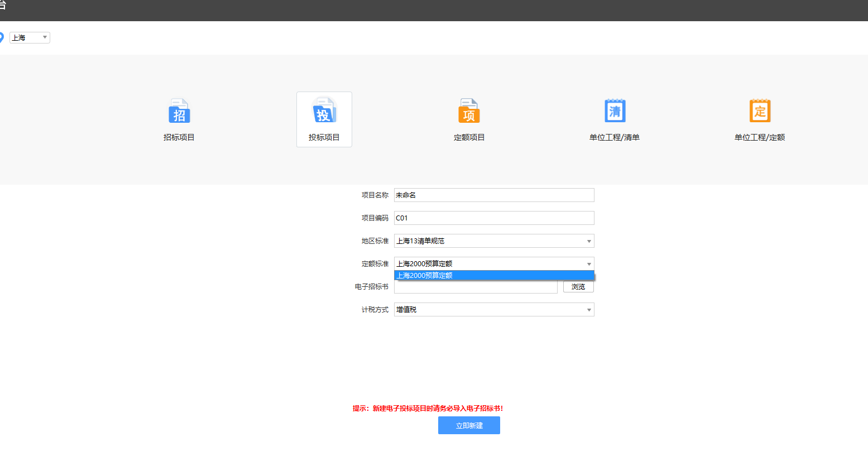Open the 单位工程/清单 icon

coord(615,111)
